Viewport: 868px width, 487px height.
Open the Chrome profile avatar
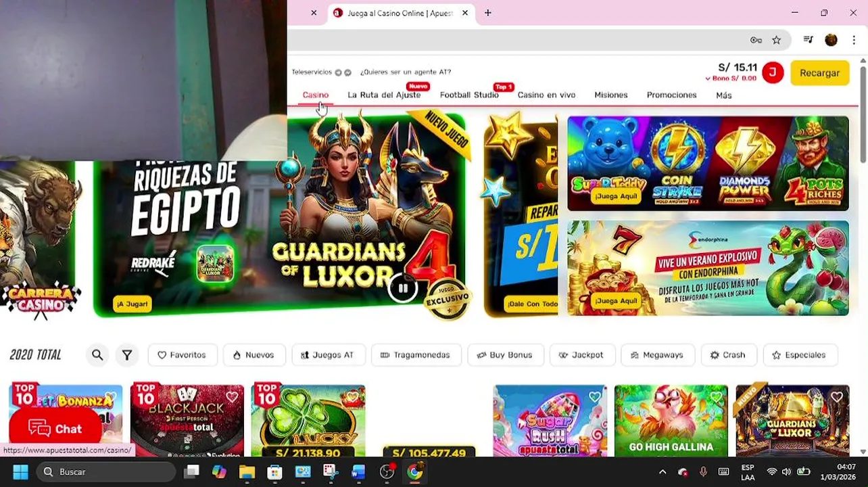tap(831, 40)
